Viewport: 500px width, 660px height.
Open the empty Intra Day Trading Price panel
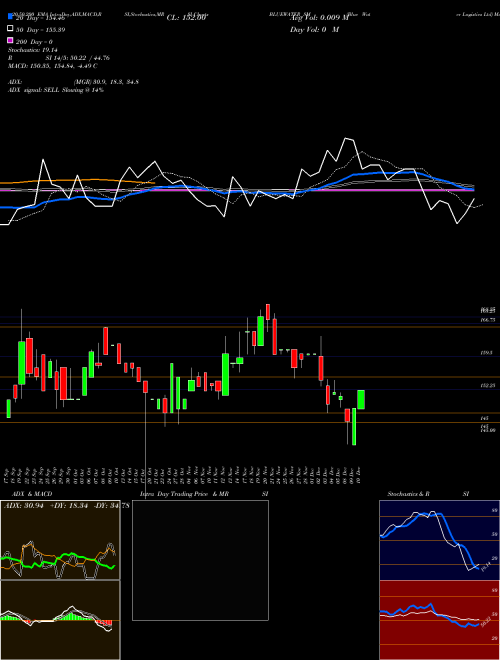200,560
